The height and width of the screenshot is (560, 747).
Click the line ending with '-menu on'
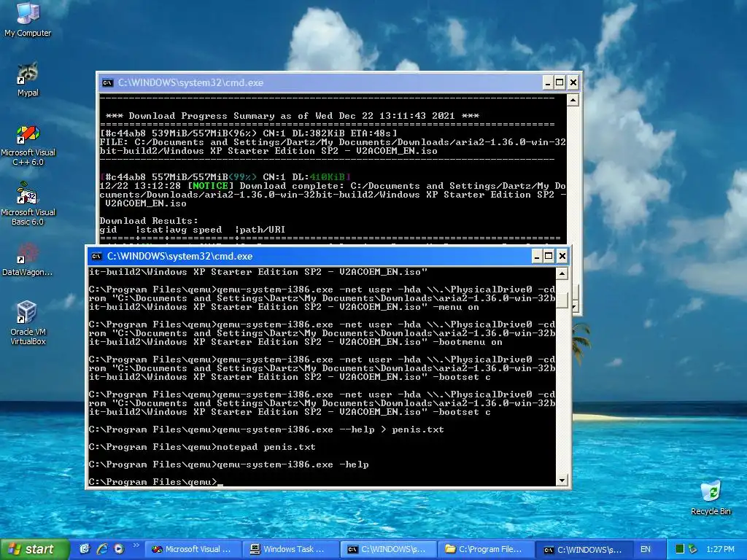coord(284,307)
